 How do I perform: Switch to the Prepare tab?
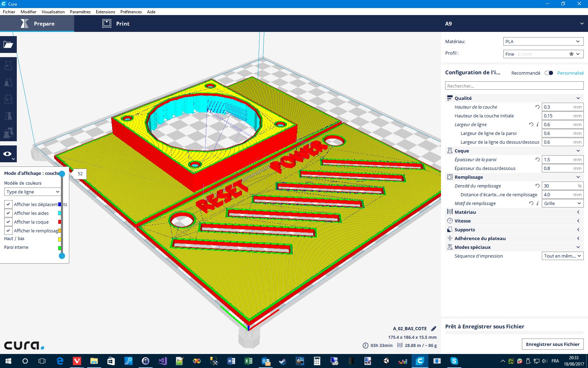[37, 23]
